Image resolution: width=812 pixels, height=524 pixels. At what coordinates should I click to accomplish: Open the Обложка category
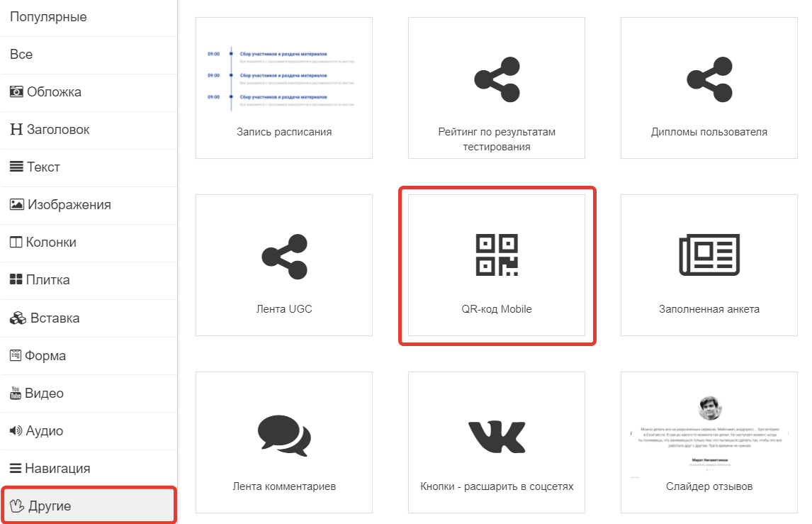coord(89,92)
